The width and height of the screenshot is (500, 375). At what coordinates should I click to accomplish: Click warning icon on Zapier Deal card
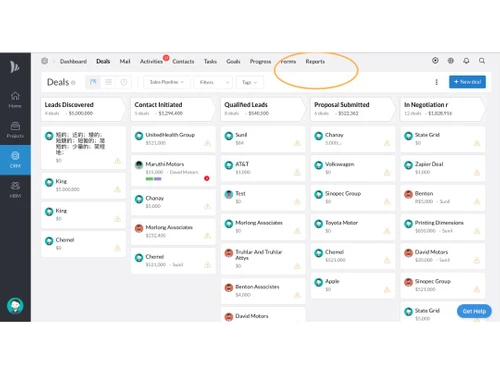coord(477,172)
